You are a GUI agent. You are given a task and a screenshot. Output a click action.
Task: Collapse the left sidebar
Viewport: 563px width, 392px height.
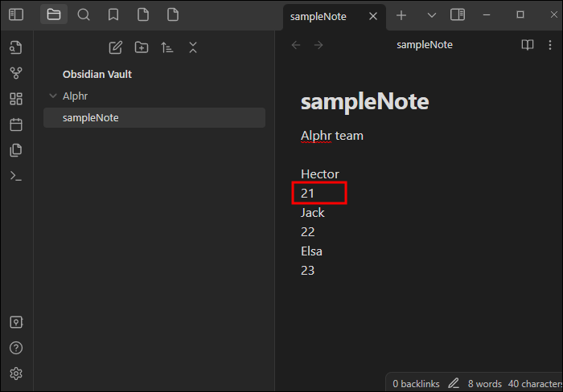tap(16, 14)
